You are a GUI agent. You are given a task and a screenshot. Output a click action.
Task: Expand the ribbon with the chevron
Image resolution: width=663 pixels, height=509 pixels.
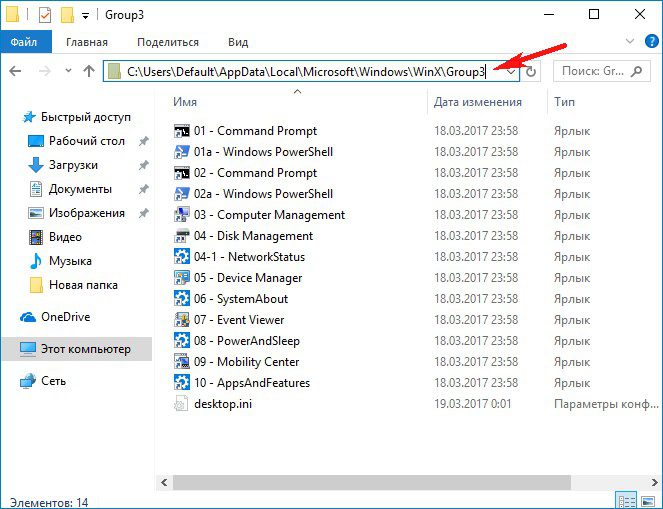[630, 41]
